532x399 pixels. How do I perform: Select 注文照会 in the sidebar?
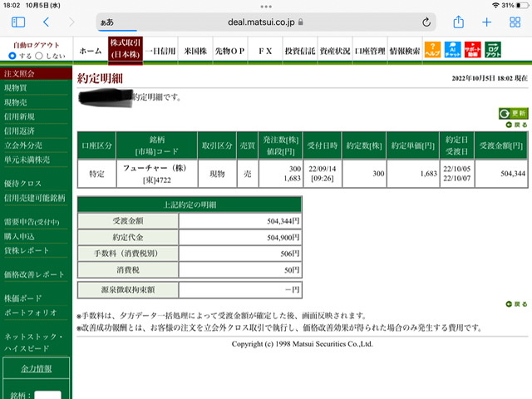(x=36, y=73)
